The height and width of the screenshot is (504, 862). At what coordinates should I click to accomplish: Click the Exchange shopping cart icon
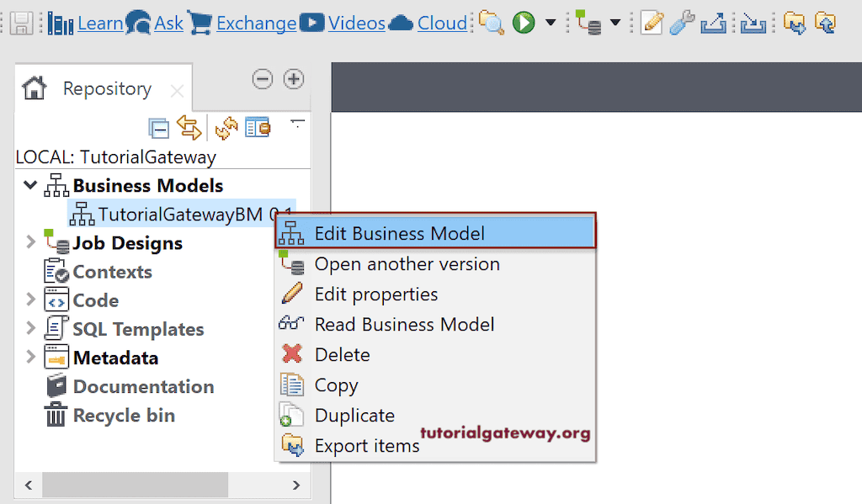(x=200, y=23)
